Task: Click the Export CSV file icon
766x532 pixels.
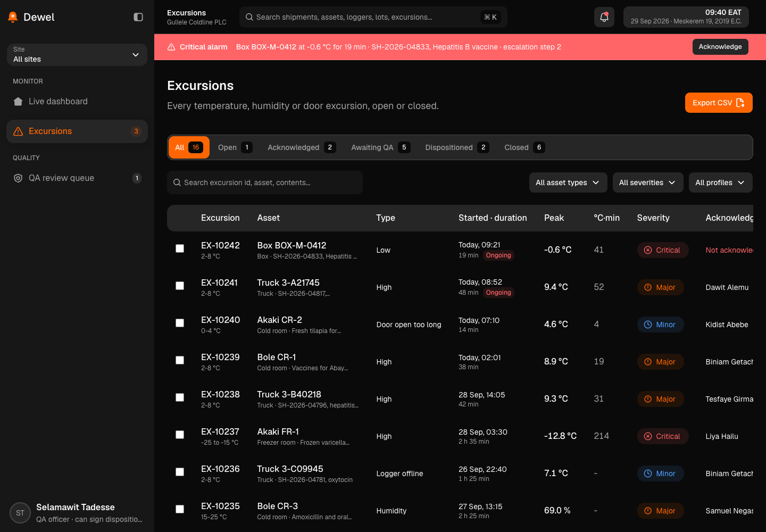Action: [740, 103]
